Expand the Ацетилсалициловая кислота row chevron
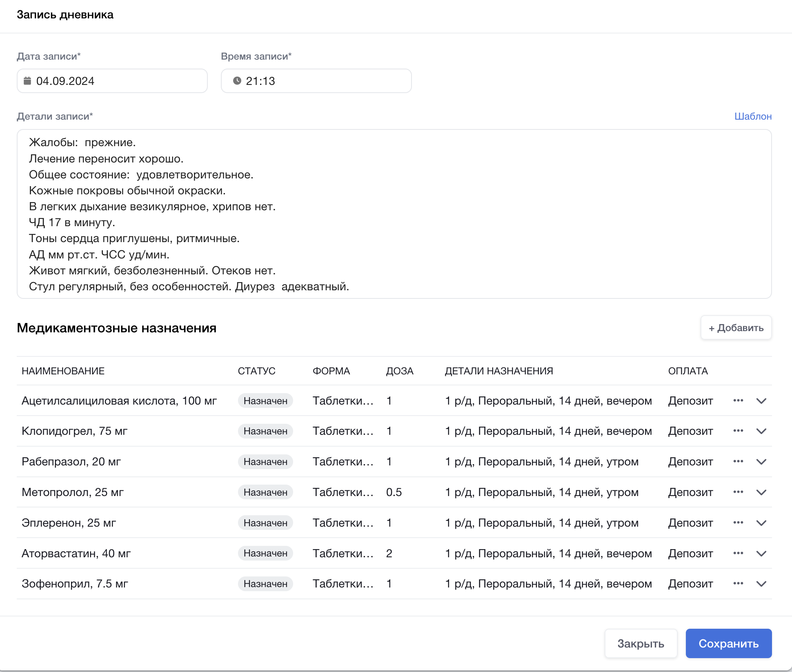 (761, 401)
